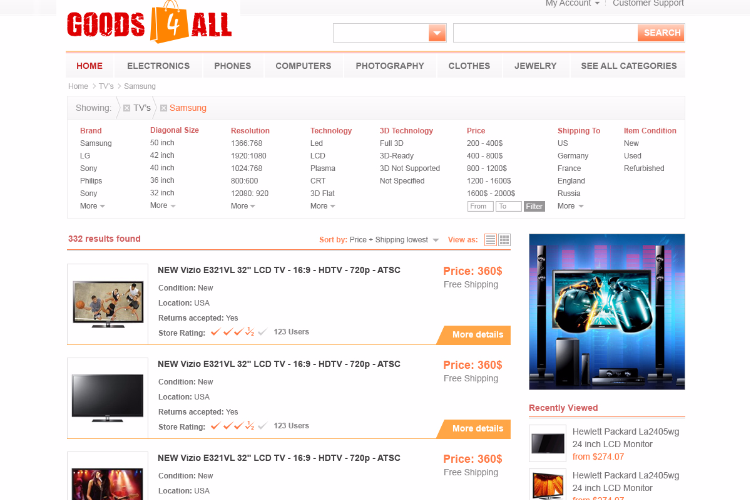Click the price Filter button
The image size is (750, 500).
click(x=534, y=207)
